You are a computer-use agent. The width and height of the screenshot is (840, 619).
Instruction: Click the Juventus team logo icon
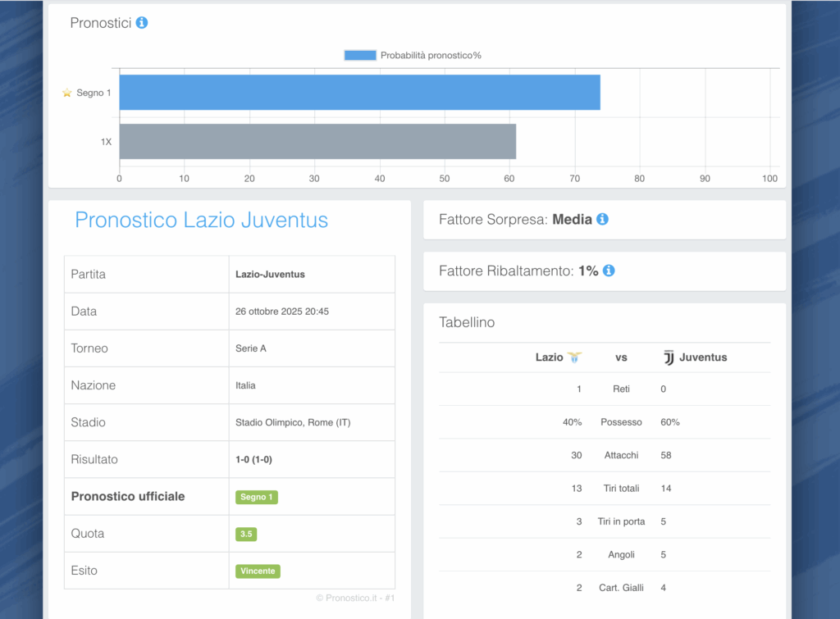click(x=669, y=357)
